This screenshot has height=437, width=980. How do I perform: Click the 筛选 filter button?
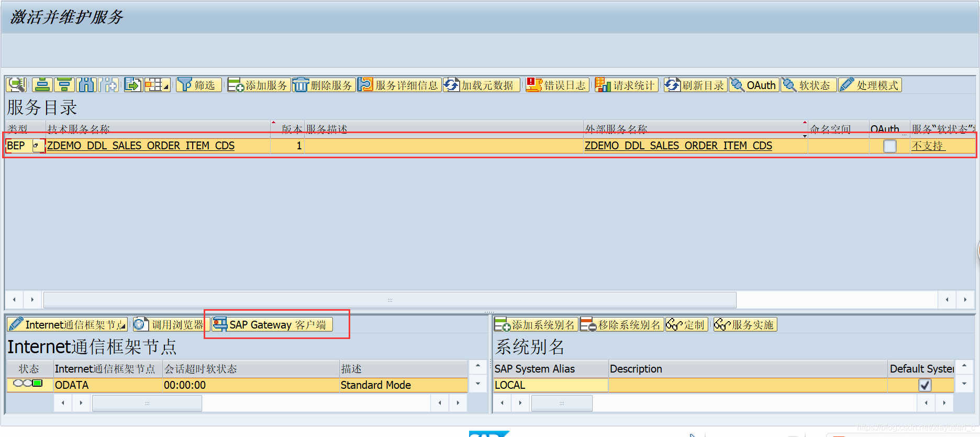pos(198,85)
